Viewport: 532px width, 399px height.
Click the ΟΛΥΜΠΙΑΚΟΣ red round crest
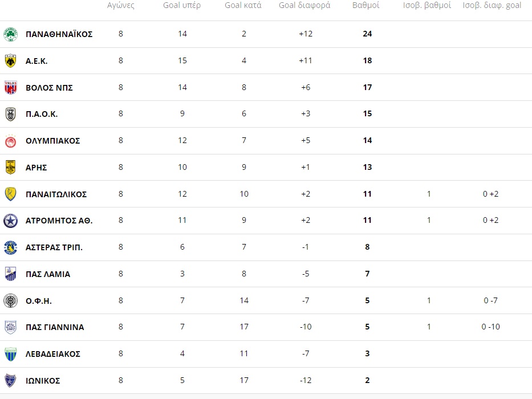pos(10,141)
